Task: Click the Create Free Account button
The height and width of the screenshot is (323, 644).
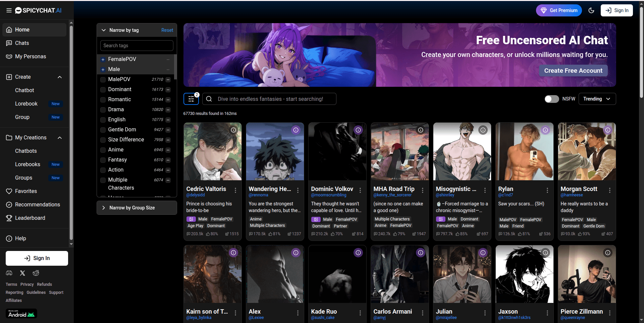Action: 573,71
